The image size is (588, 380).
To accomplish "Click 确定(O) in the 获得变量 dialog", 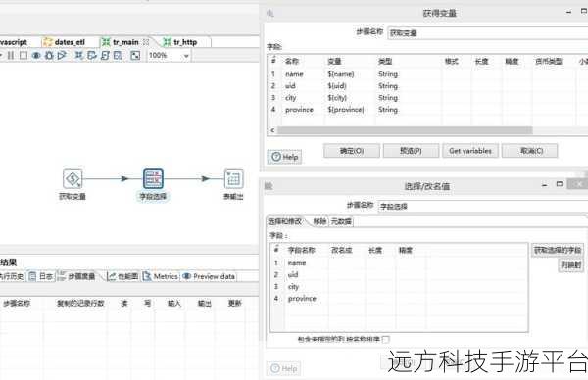I will 352,151.
